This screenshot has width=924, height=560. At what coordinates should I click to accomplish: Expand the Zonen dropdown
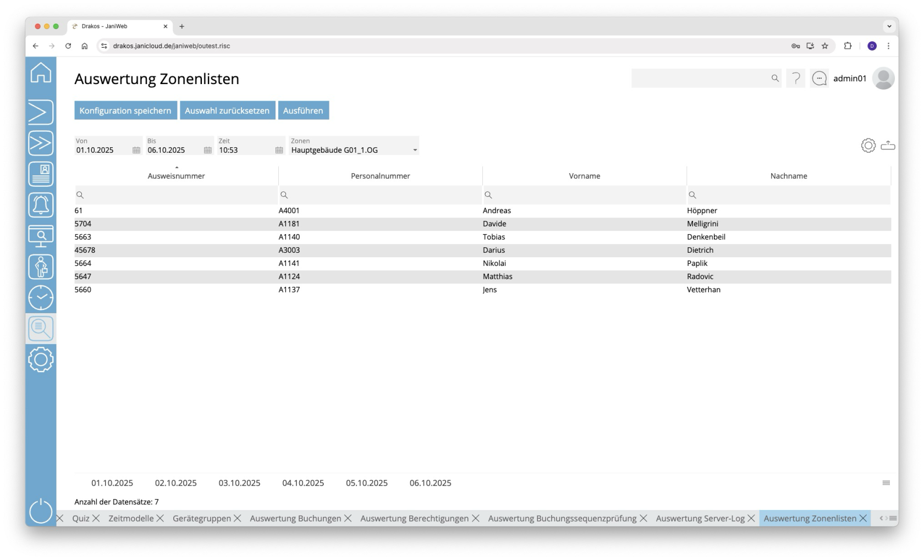point(415,151)
